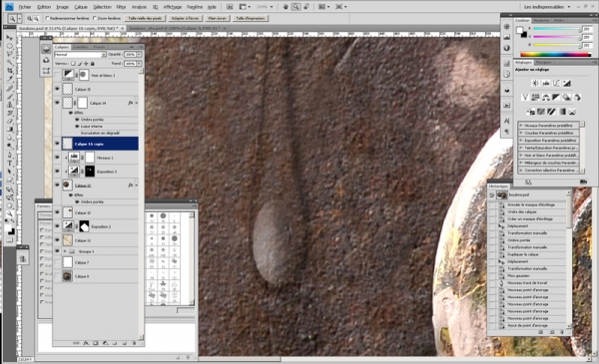Open the Fond fill value dropdown arrow

point(139,64)
